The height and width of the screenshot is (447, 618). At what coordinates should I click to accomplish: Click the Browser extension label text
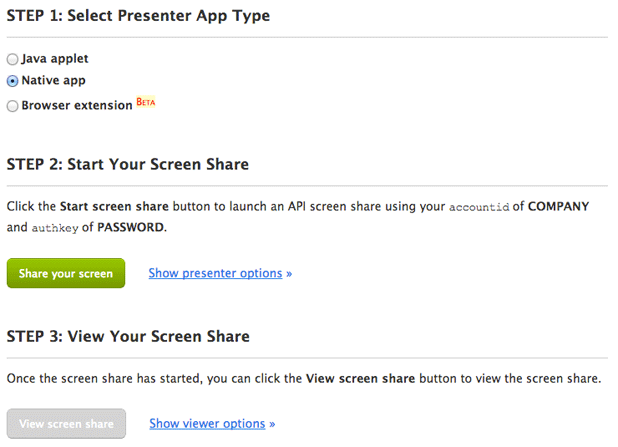click(x=77, y=105)
